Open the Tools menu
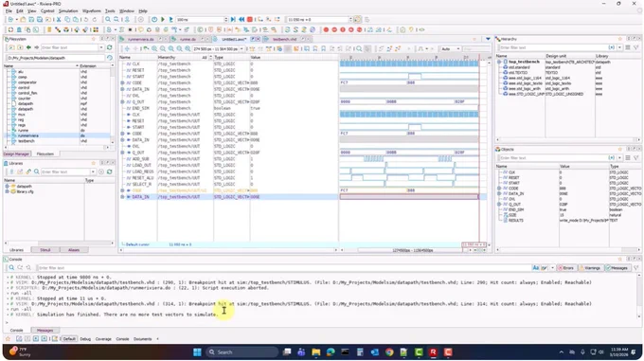Screen dimensions: 644x361 [110, 11]
